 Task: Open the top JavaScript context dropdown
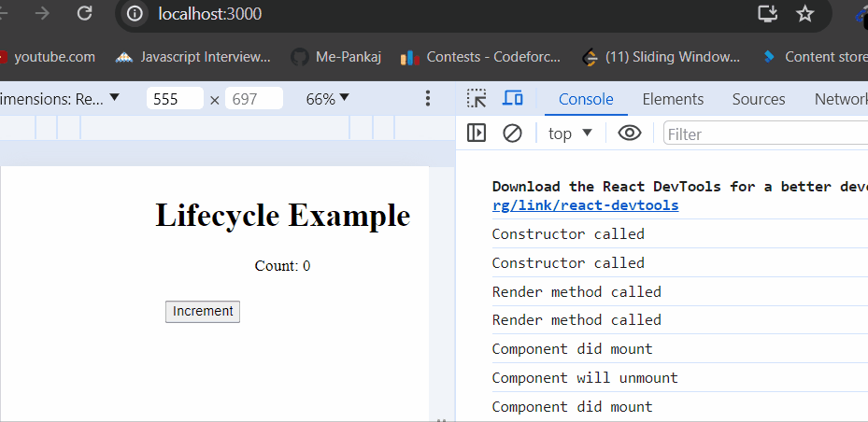pyautogui.click(x=570, y=134)
